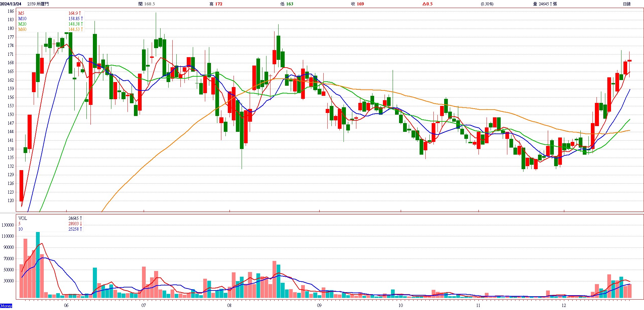The height and width of the screenshot is (310, 644).
Task: Select the orange M60 legend label
Action: [x=22, y=30]
